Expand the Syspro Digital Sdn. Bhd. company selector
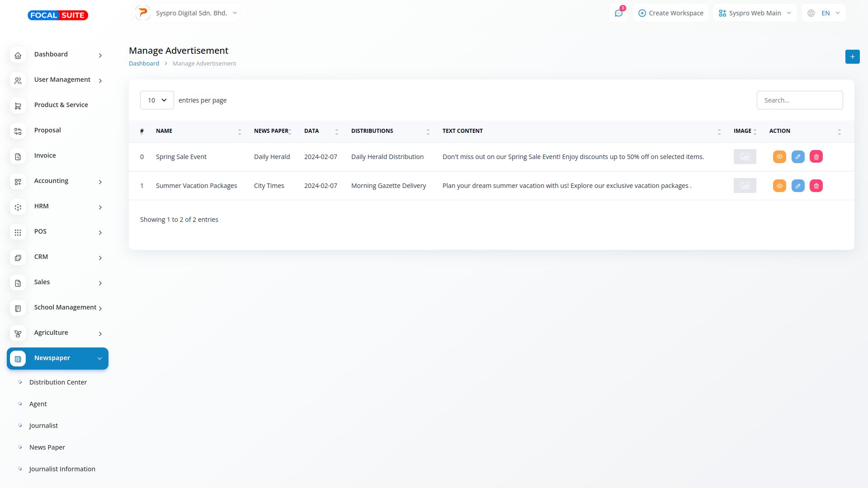This screenshot has height=488, width=868. click(187, 13)
